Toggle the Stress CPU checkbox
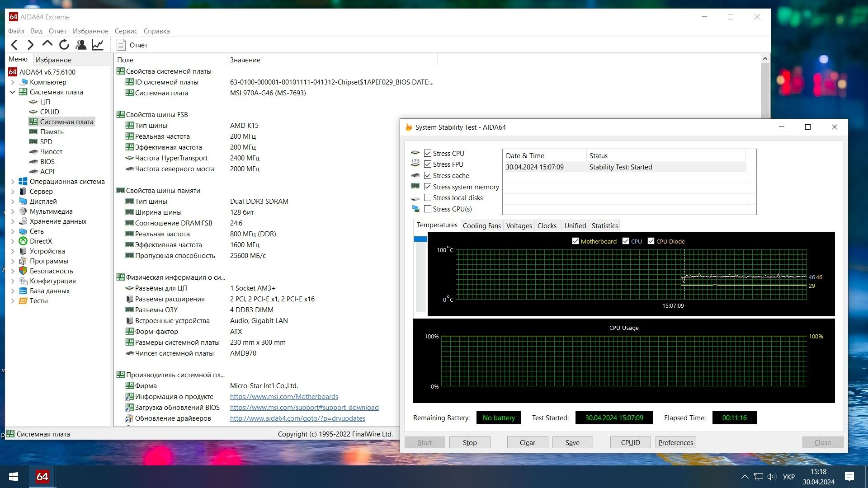Screen dimensions: 868x488 pos(427,153)
